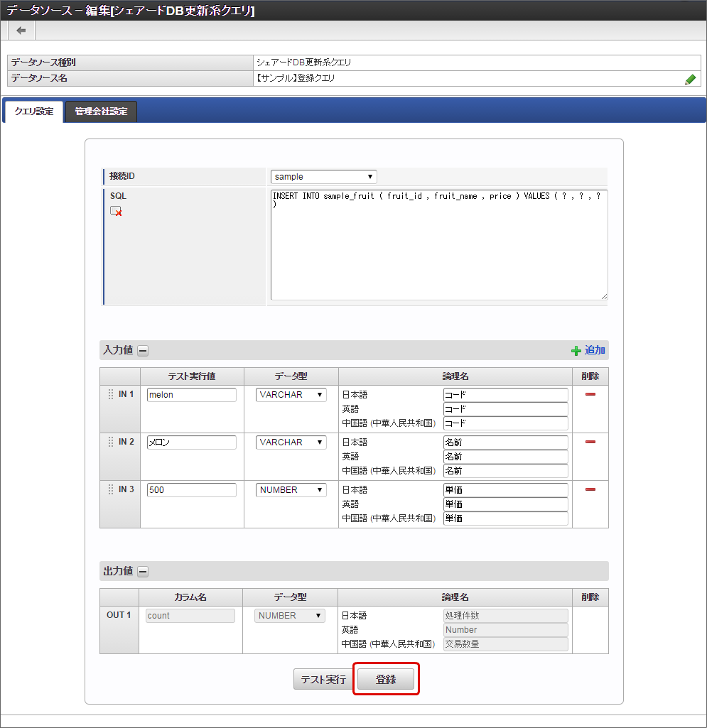Click OUT 1 英語 field Number

[x=506, y=630]
